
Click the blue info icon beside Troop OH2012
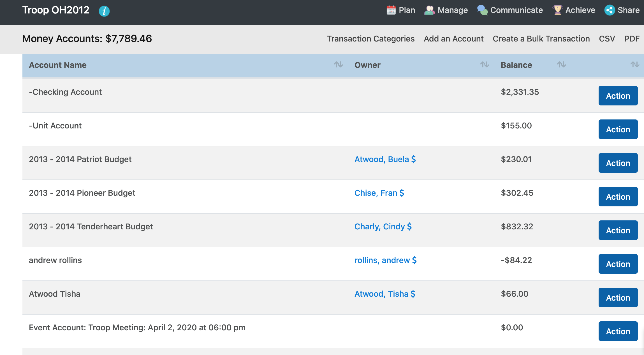coord(104,11)
